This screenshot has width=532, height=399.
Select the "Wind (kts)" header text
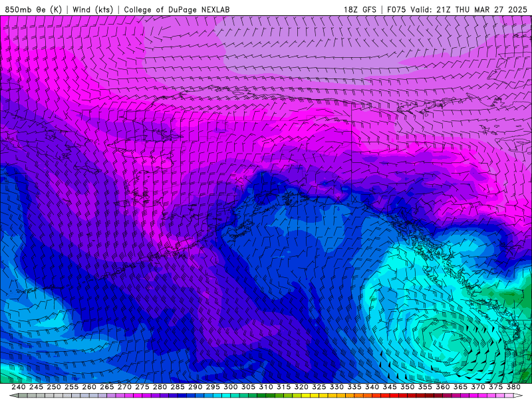92,9
